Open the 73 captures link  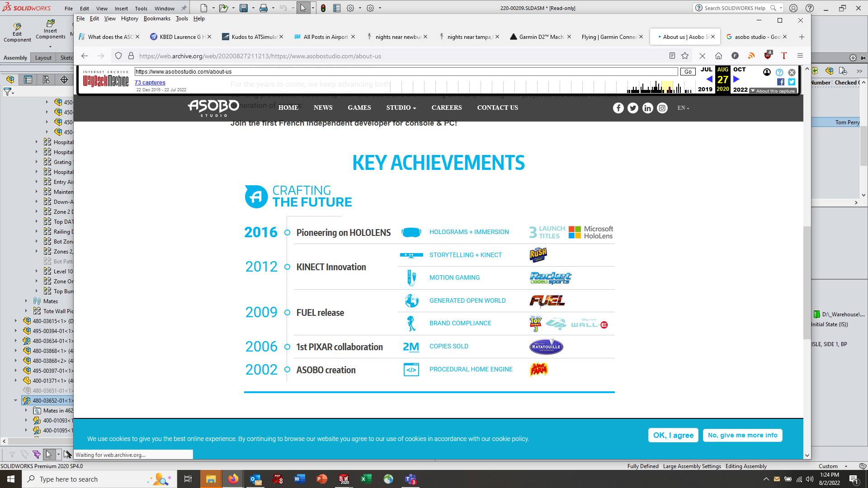pyautogui.click(x=150, y=83)
